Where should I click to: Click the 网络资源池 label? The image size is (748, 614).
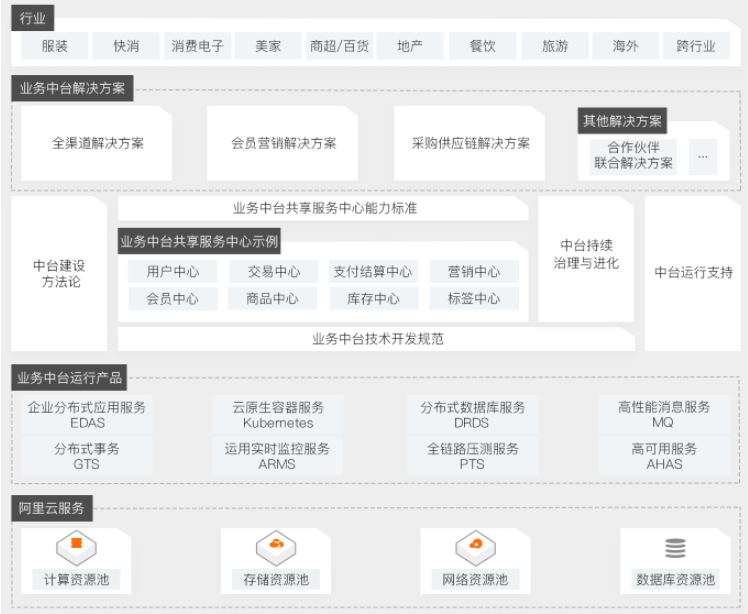click(475, 580)
